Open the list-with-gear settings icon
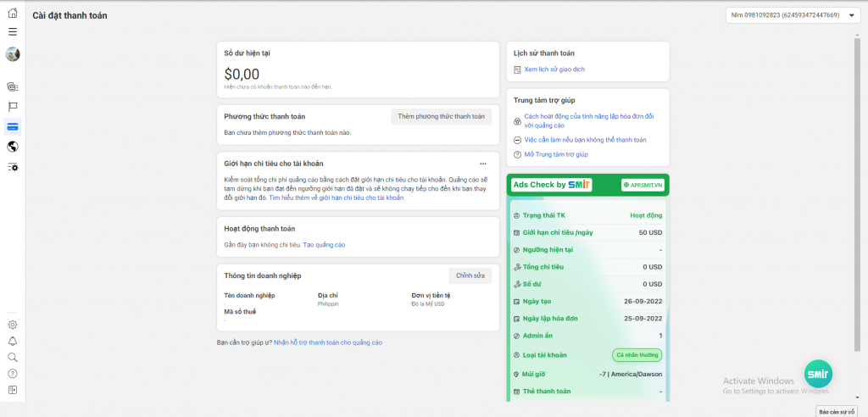Image resolution: width=868 pixels, height=417 pixels. [13, 167]
